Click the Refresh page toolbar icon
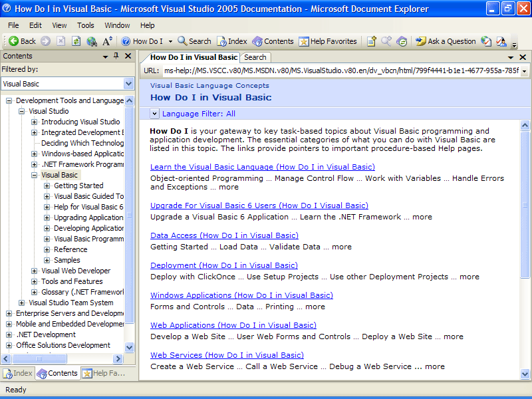The height and width of the screenshot is (399, 532). tap(76, 41)
